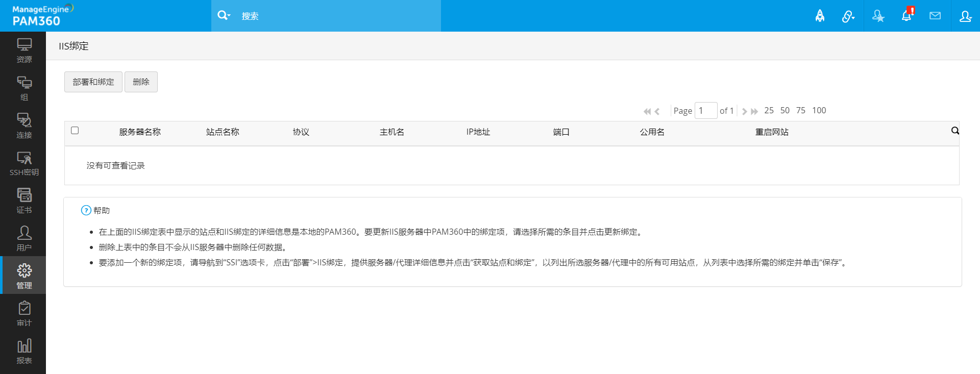Click the Page number input field
This screenshot has height=374, width=980.
[x=706, y=111]
